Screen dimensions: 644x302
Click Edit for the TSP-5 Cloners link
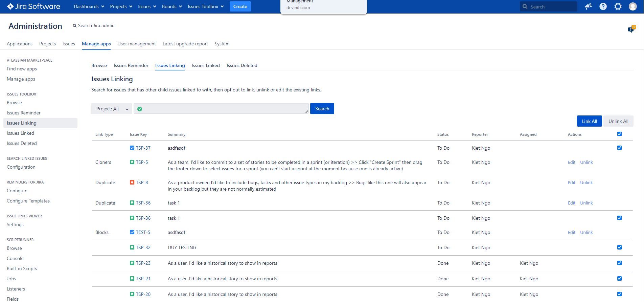coord(572,162)
